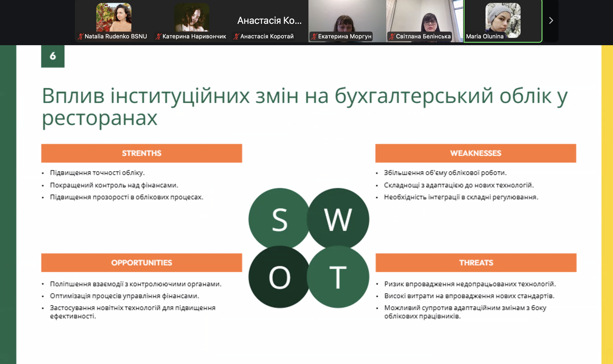
Task: Click the orange STRENTHS header bar
Action: point(141,153)
